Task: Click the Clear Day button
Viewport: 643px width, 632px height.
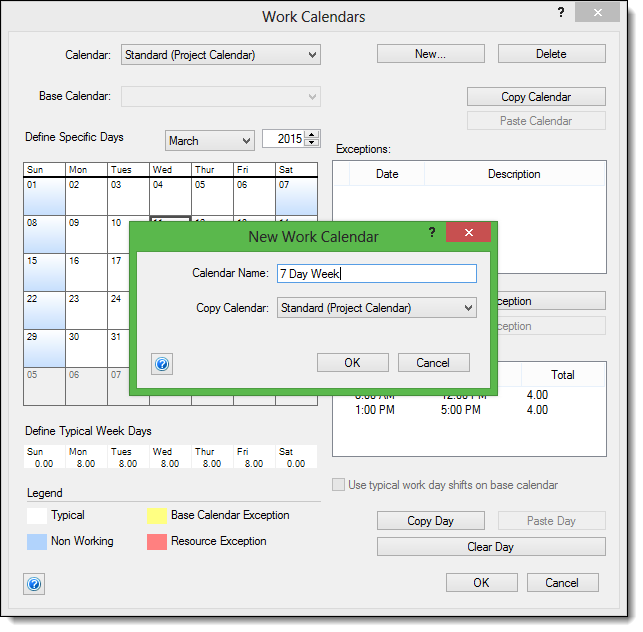Action: [x=491, y=547]
